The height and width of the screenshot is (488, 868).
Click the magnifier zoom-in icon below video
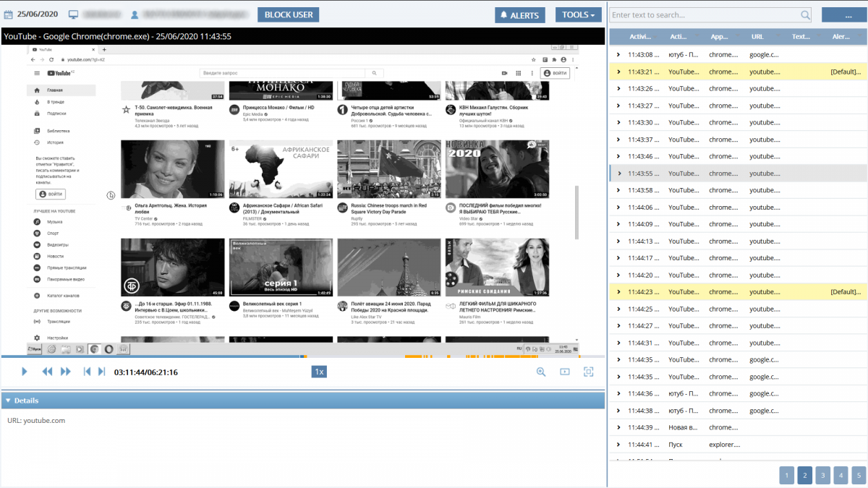coord(541,372)
